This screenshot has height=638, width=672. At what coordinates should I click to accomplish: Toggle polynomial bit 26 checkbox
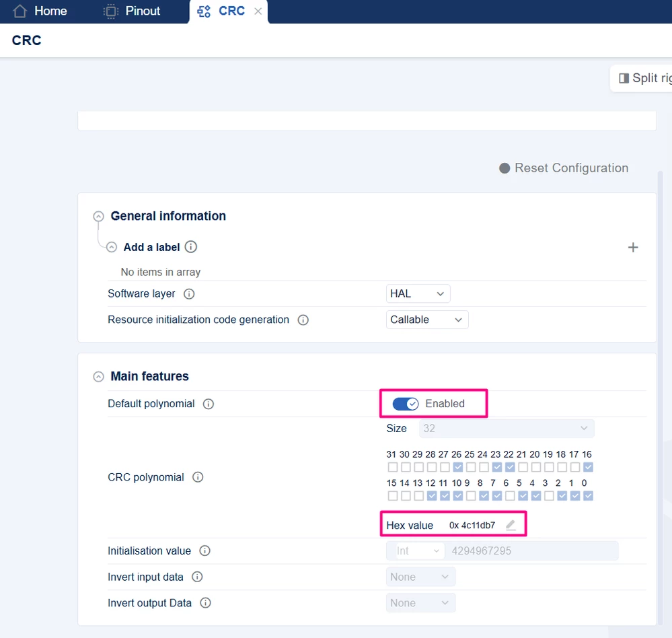pyautogui.click(x=457, y=467)
